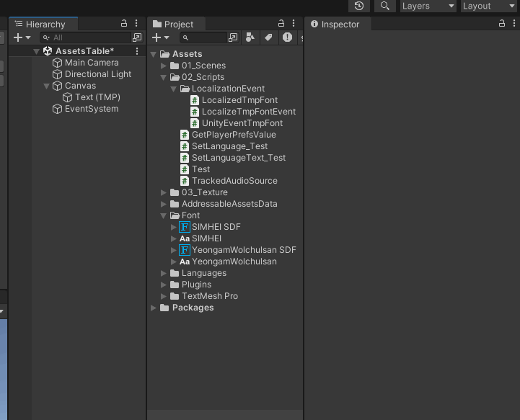Select the SIMHEI Aa font icon
The image size is (520, 420).
click(x=185, y=238)
